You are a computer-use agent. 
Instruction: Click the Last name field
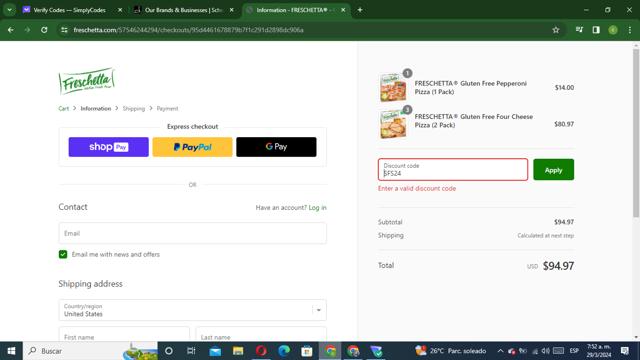click(x=261, y=335)
